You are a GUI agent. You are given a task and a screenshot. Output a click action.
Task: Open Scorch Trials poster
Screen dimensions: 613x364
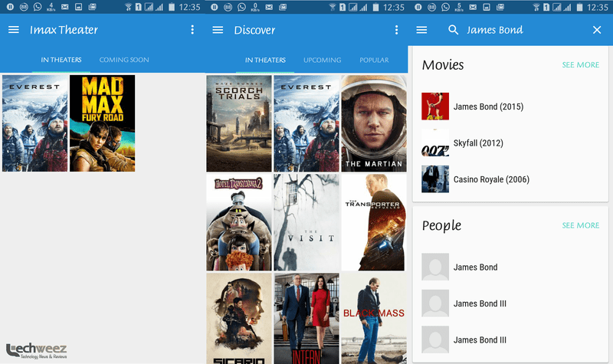click(x=239, y=123)
